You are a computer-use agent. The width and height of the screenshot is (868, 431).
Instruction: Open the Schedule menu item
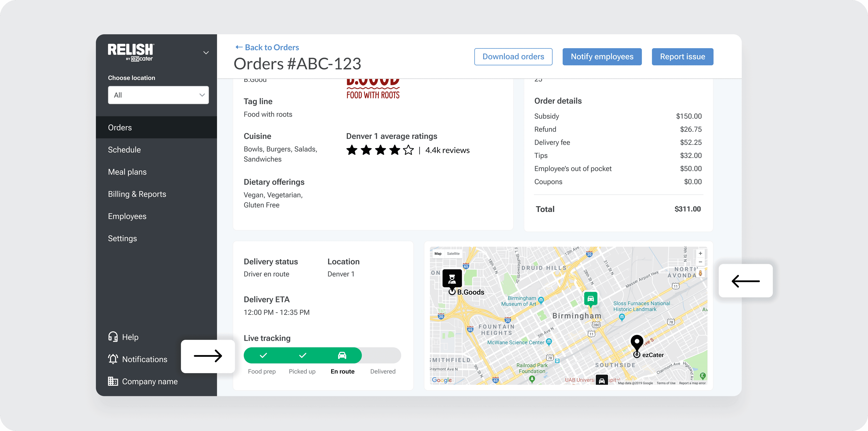tap(124, 150)
